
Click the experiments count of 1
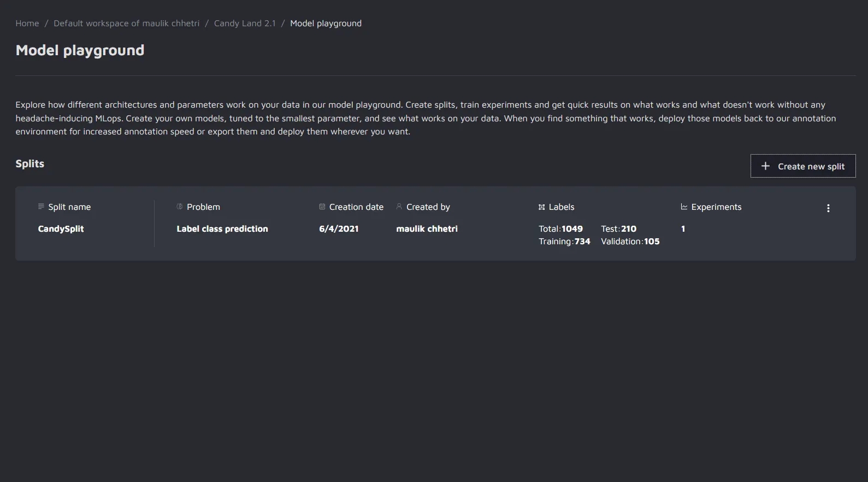point(683,229)
